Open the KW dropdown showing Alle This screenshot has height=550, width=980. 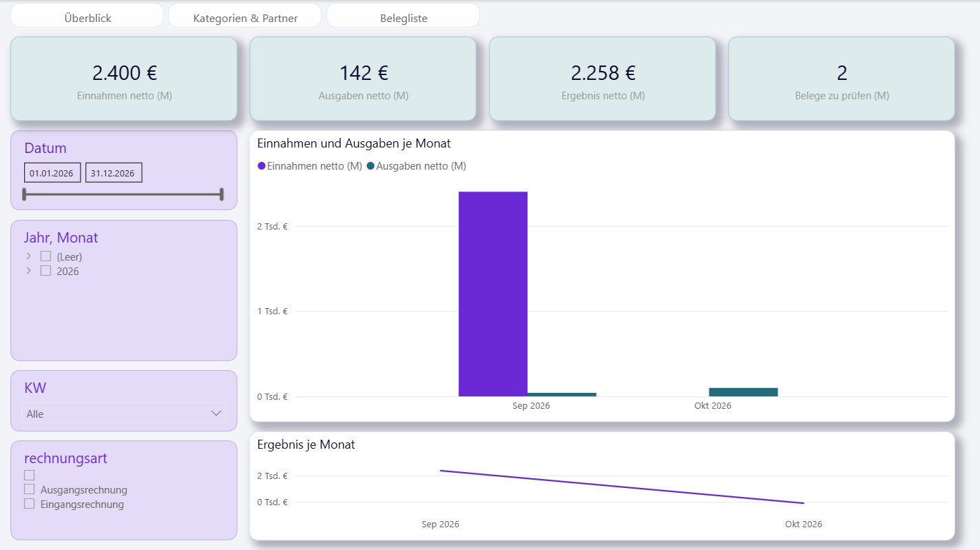tap(124, 414)
